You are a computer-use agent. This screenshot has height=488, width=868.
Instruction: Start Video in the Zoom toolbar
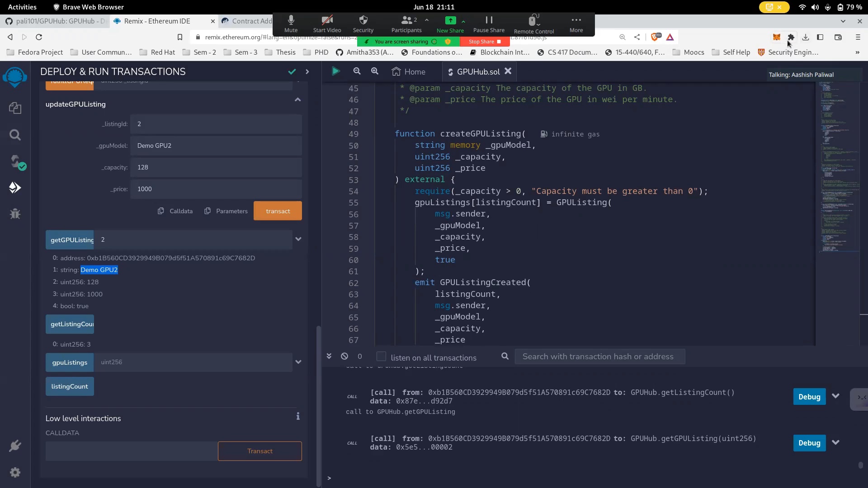click(327, 24)
